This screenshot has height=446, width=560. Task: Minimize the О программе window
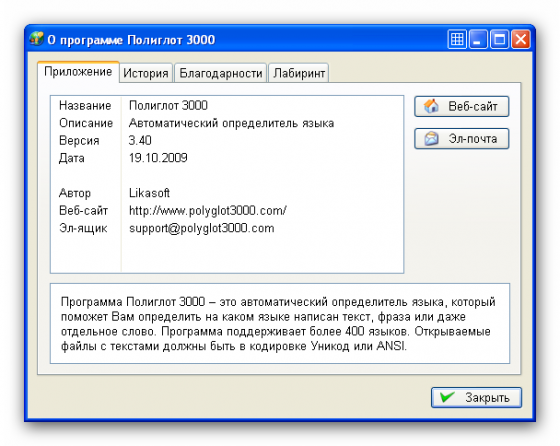coord(478,39)
